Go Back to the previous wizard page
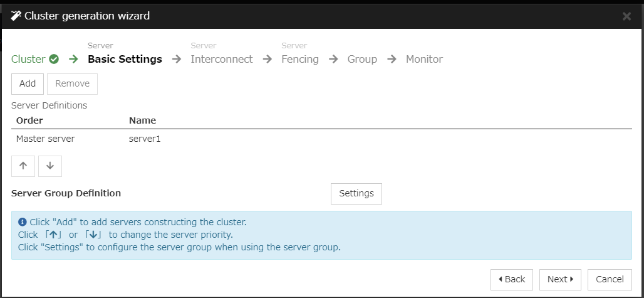644x298 pixels. [512, 280]
